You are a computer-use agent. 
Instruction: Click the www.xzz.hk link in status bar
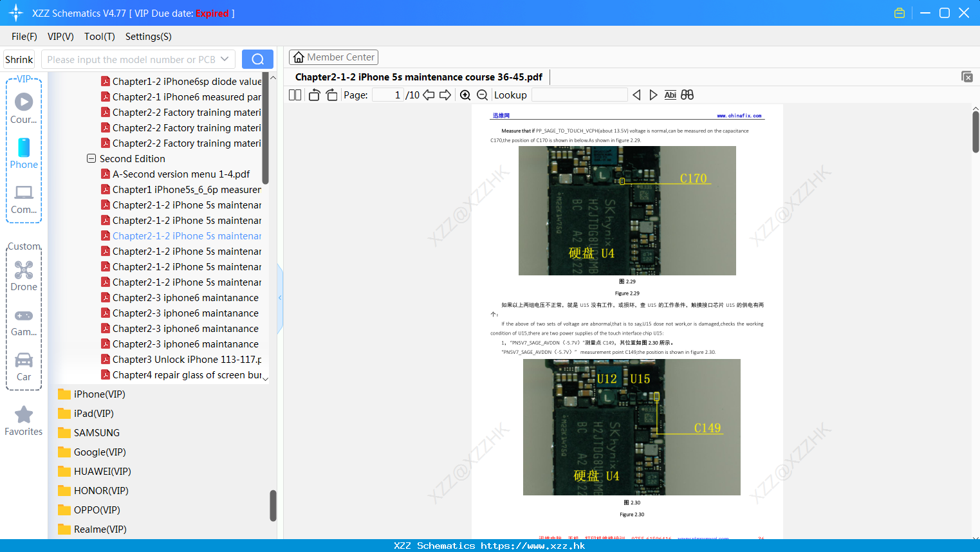coord(533,546)
